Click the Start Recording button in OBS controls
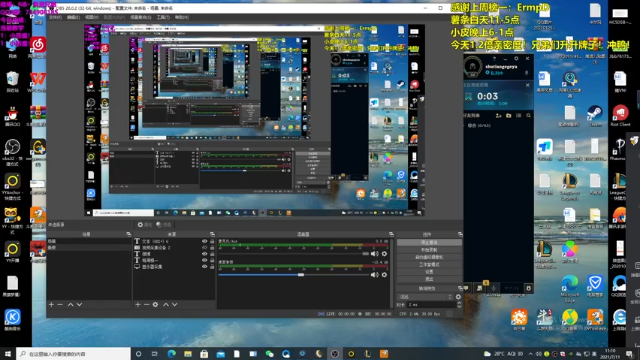 429,250
